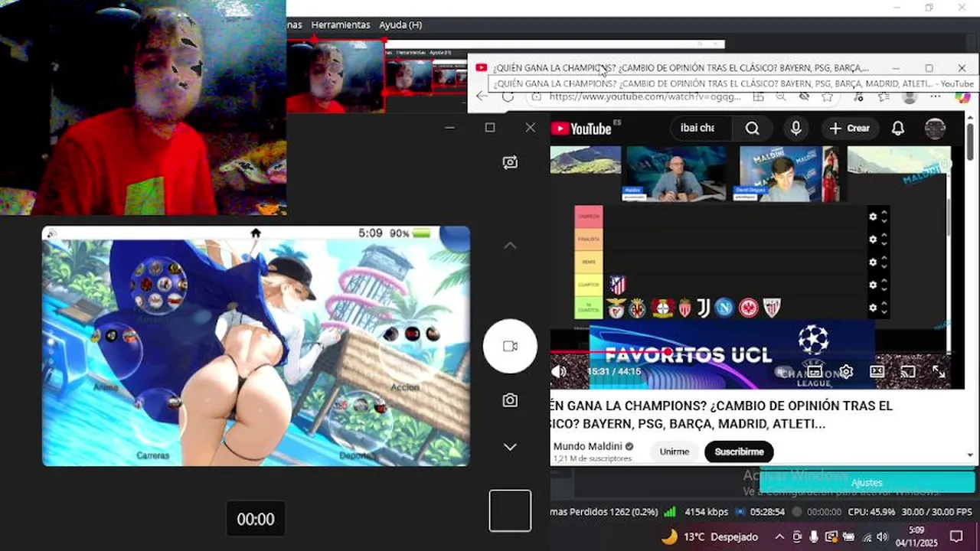Click the home icon on the console top bar
The width and height of the screenshot is (980, 551).
coord(256,233)
